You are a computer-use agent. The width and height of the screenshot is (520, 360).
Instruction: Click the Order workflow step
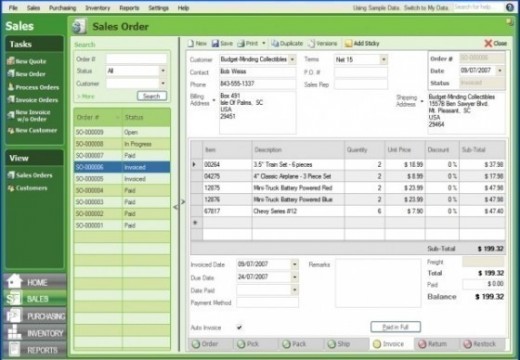click(205, 344)
